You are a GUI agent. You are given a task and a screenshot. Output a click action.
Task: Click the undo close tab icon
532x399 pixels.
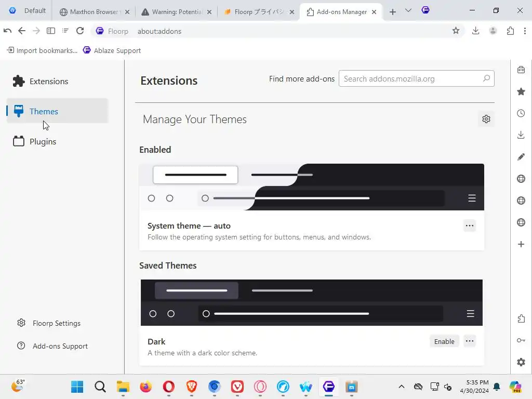point(7,31)
